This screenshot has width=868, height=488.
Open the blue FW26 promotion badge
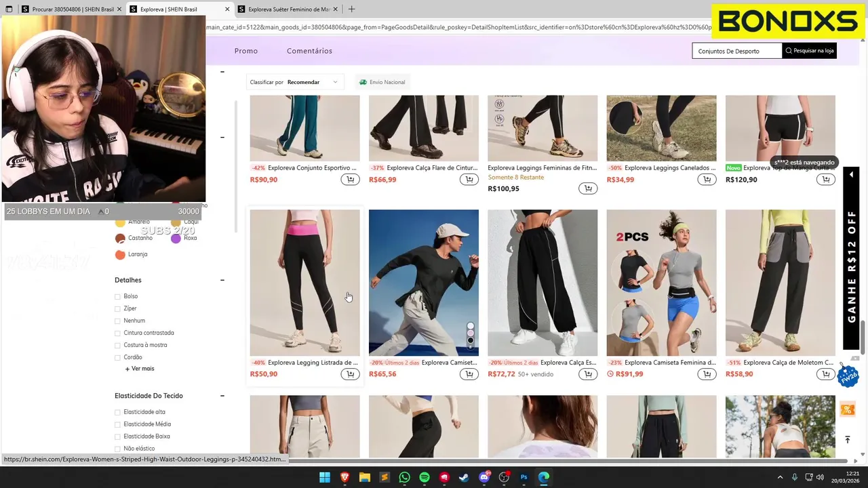coord(848,375)
